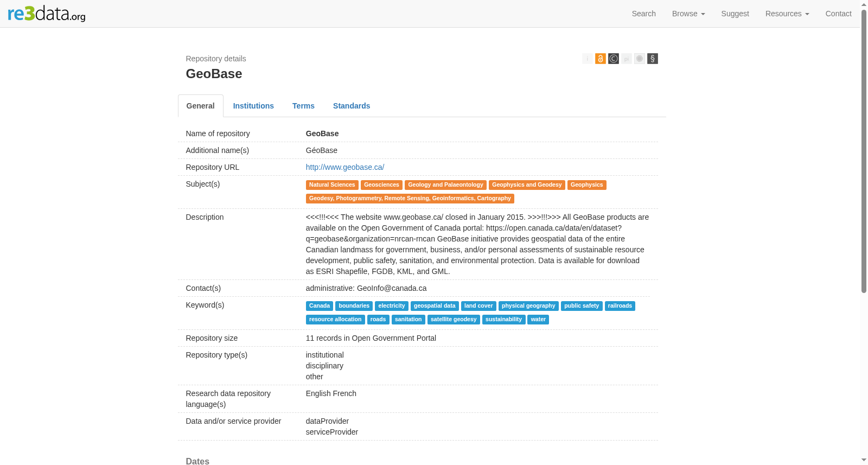The image size is (868, 465).
Task: Open the satellite geodesy keyword tag
Action: tap(454, 320)
